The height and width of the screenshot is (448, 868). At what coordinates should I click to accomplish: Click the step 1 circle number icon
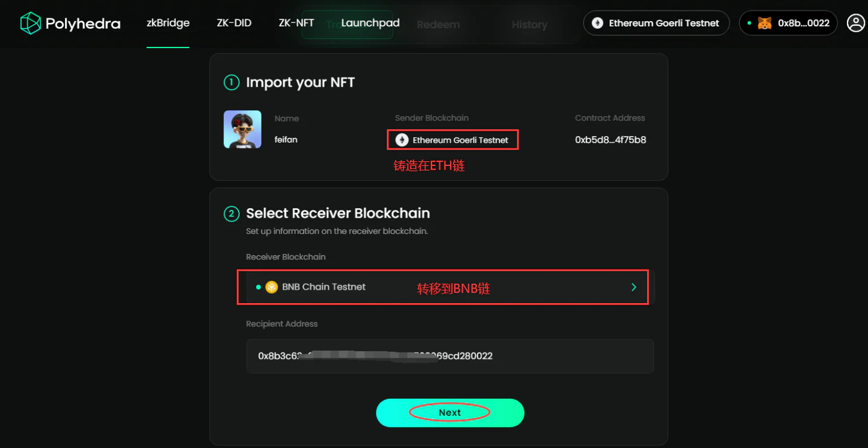tap(231, 83)
